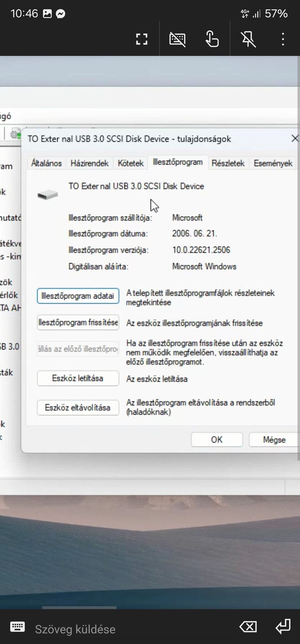Switch to the Általános tab
The height and width of the screenshot is (644, 300).
46,163
